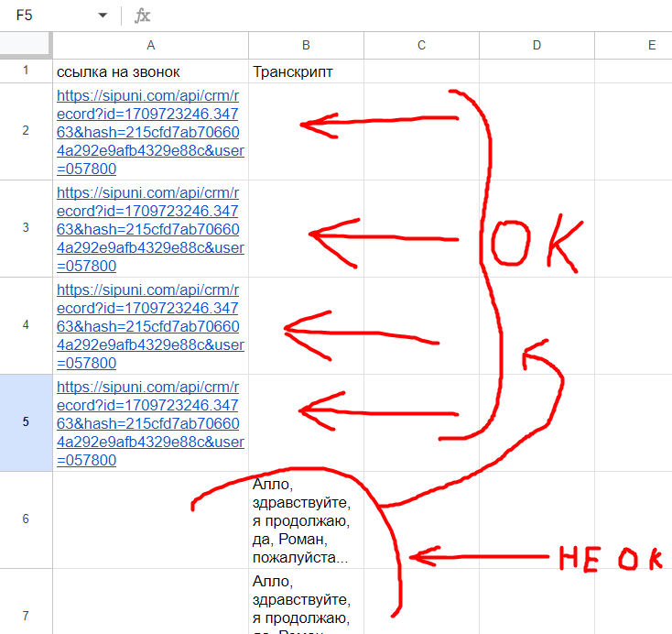Click empty cell C1

pos(421,71)
